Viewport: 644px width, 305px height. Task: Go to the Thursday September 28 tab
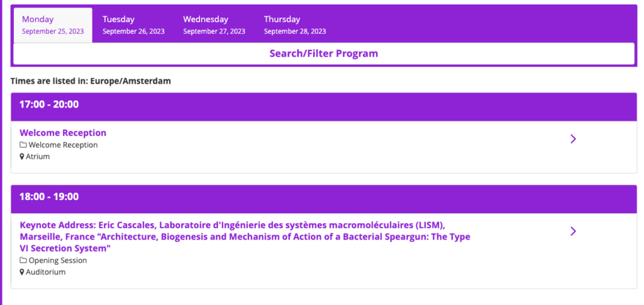pyautogui.click(x=294, y=25)
